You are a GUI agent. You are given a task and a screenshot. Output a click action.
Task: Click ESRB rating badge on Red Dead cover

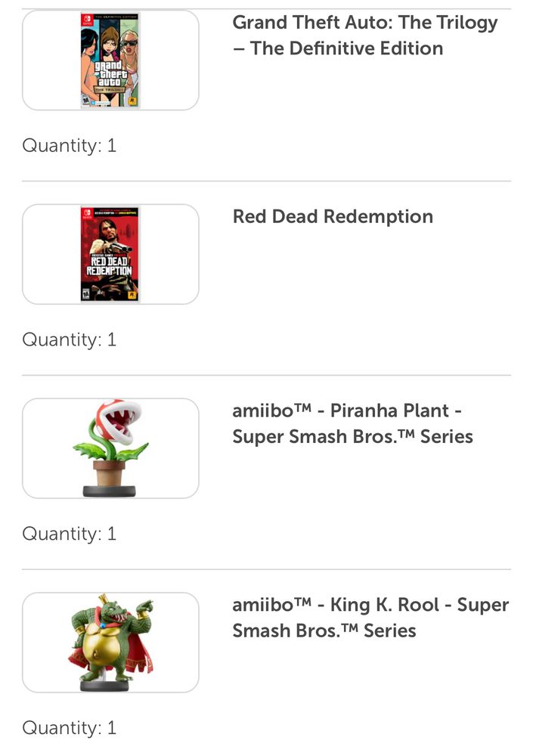pos(86,294)
